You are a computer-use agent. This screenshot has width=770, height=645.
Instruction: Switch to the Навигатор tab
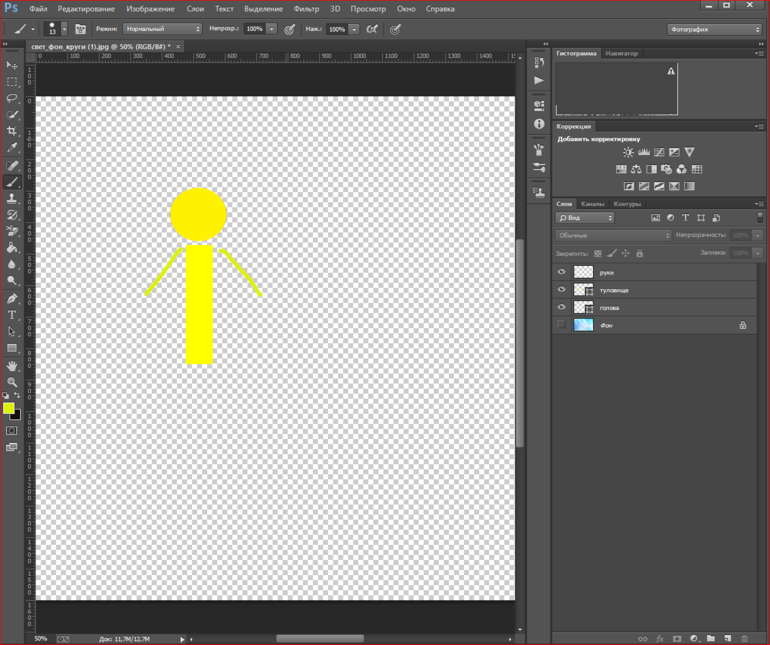pyautogui.click(x=622, y=53)
